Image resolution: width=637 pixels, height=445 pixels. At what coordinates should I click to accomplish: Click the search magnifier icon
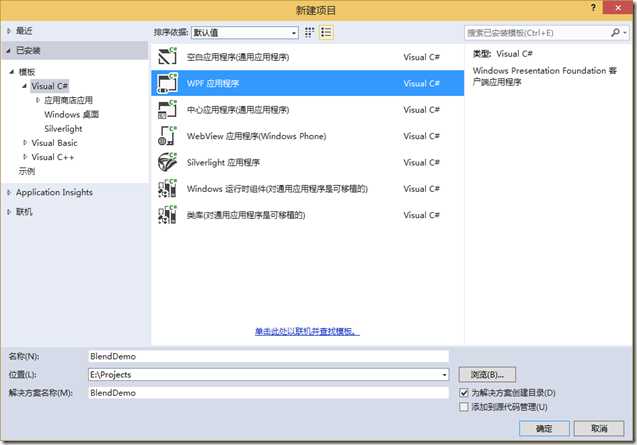point(615,33)
